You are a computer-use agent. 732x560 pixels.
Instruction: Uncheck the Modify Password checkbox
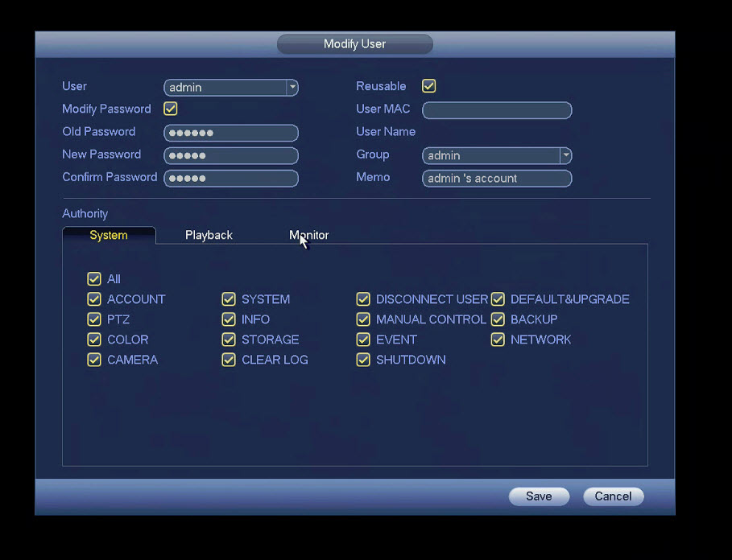click(171, 109)
